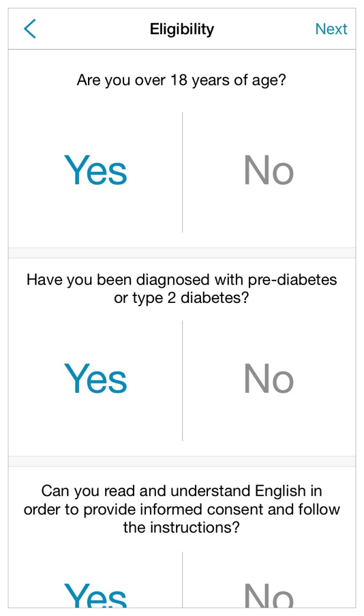Return to previous screen via back arrow

(x=30, y=29)
